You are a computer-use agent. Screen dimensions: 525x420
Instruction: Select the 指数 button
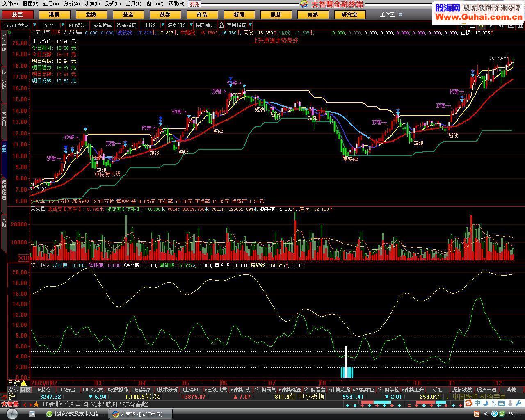pyautogui.click(x=91, y=14)
